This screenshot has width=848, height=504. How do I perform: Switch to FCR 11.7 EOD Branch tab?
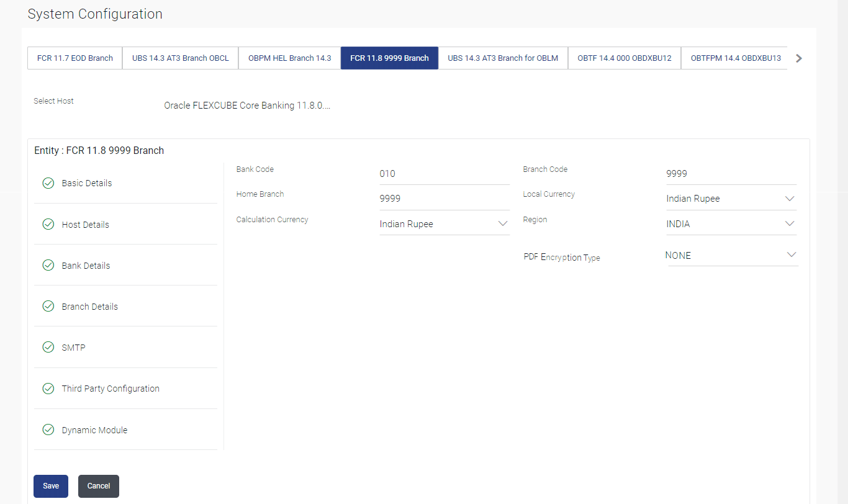point(75,58)
